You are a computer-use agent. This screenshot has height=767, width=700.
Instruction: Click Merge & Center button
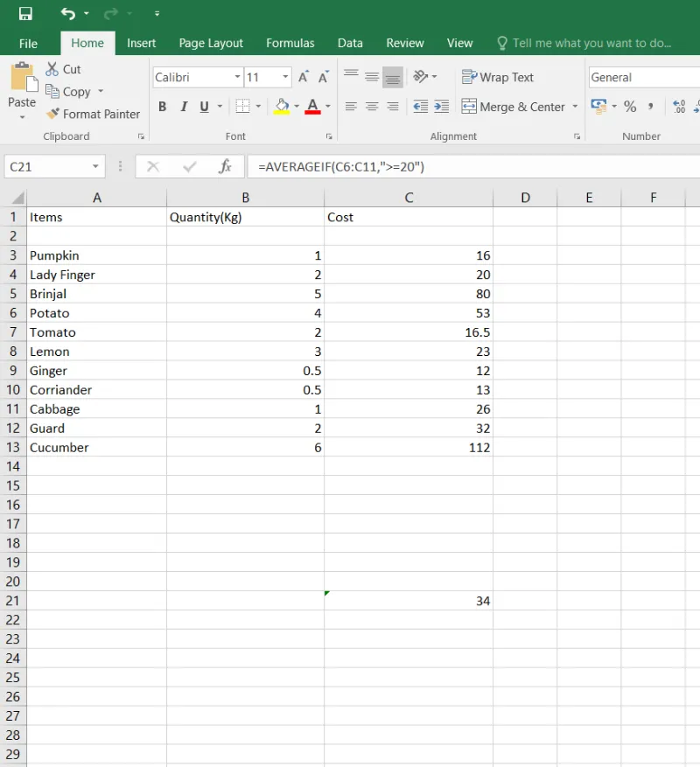(x=514, y=107)
